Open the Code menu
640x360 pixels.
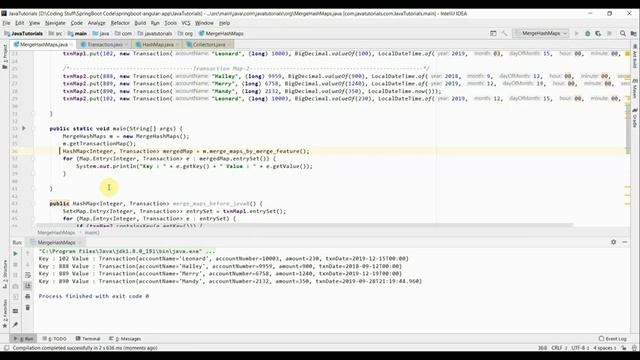pyautogui.click(x=76, y=23)
